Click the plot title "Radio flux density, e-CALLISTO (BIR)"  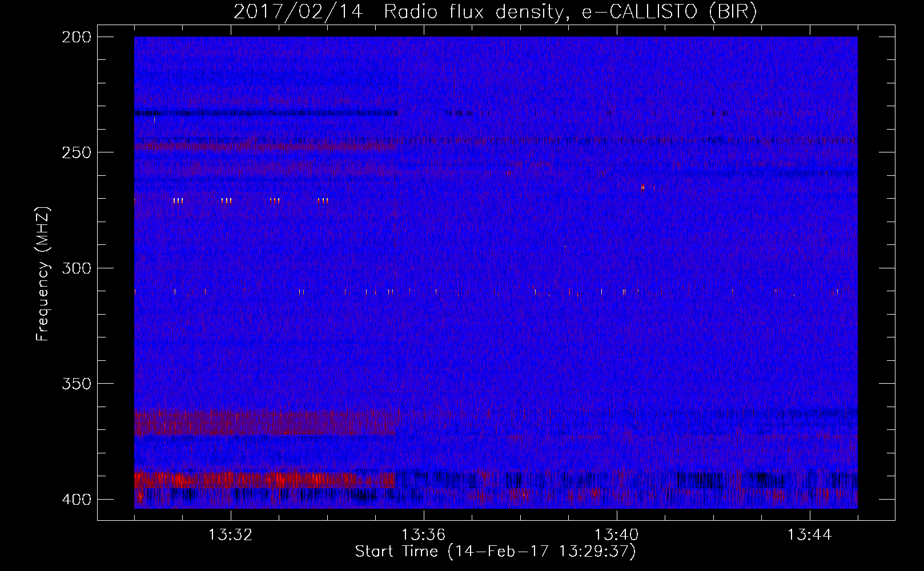(570, 12)
